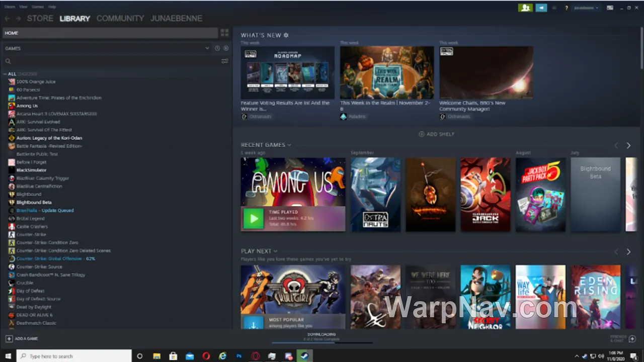Click Add a Game at bottom left
644x362 pixels.
click(22, 338)
